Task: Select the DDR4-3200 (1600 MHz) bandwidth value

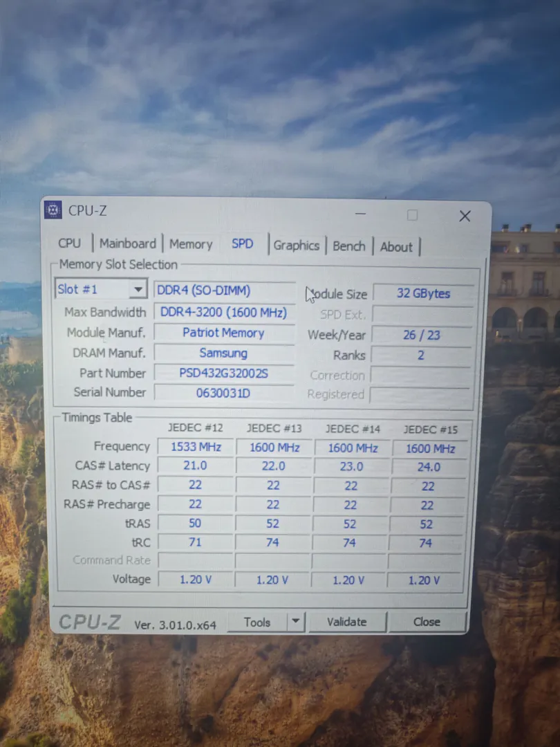Action: coord(224,313)
